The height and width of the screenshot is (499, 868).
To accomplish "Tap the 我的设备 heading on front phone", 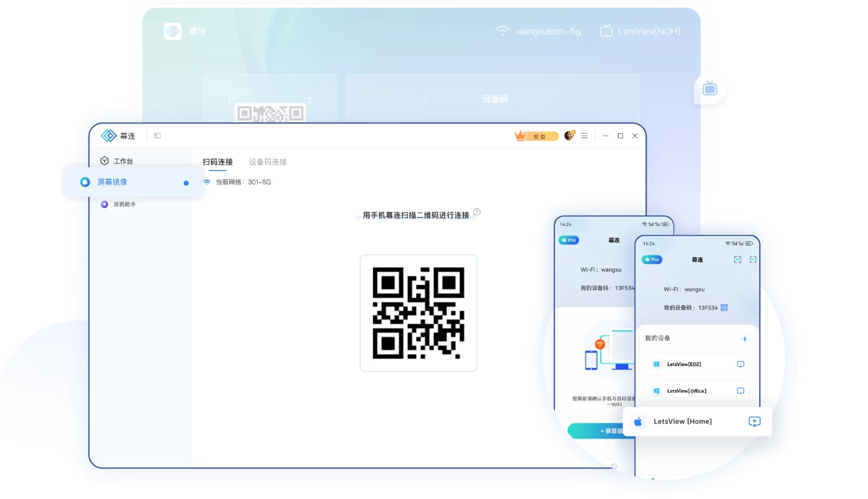I will pyautogui.click(x=657, y=338).
